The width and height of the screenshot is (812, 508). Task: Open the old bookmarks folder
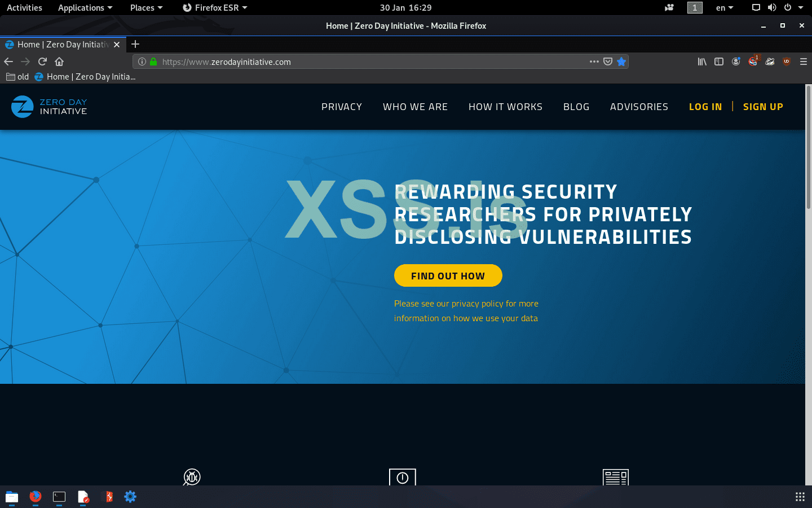[x=17, y=77]
